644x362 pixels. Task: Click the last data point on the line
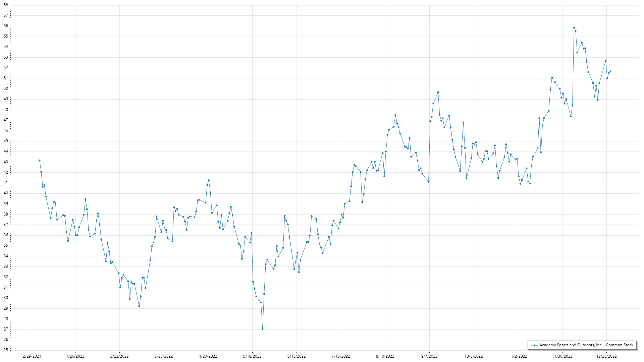pos(610,71)
